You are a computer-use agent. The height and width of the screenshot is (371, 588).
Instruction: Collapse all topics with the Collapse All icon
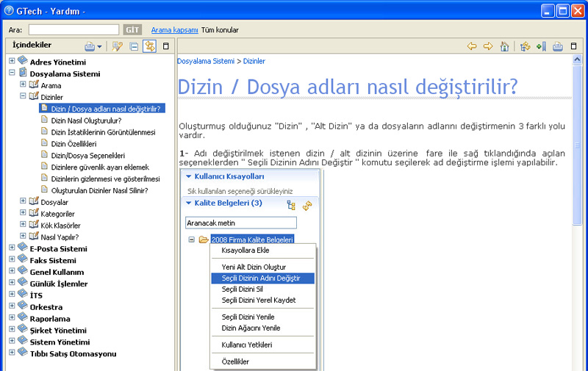pos(134,46)
